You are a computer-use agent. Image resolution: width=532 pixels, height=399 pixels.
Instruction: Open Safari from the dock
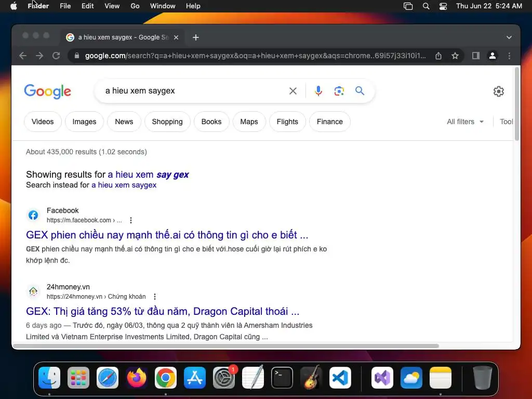[108, 378]
